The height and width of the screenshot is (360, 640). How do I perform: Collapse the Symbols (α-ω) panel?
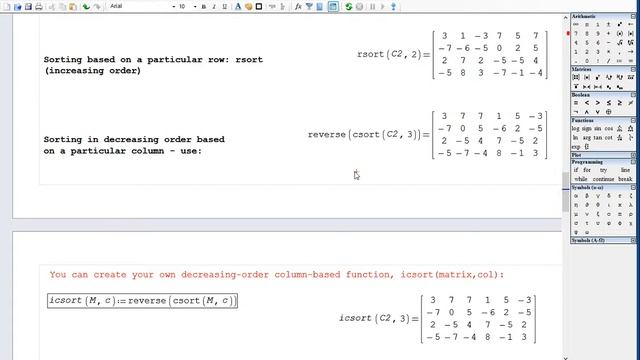633,187
